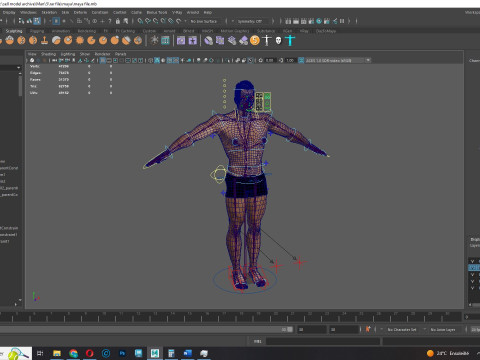
Task: Toggle view transform color management icon
Action: [x=301, y=60]
